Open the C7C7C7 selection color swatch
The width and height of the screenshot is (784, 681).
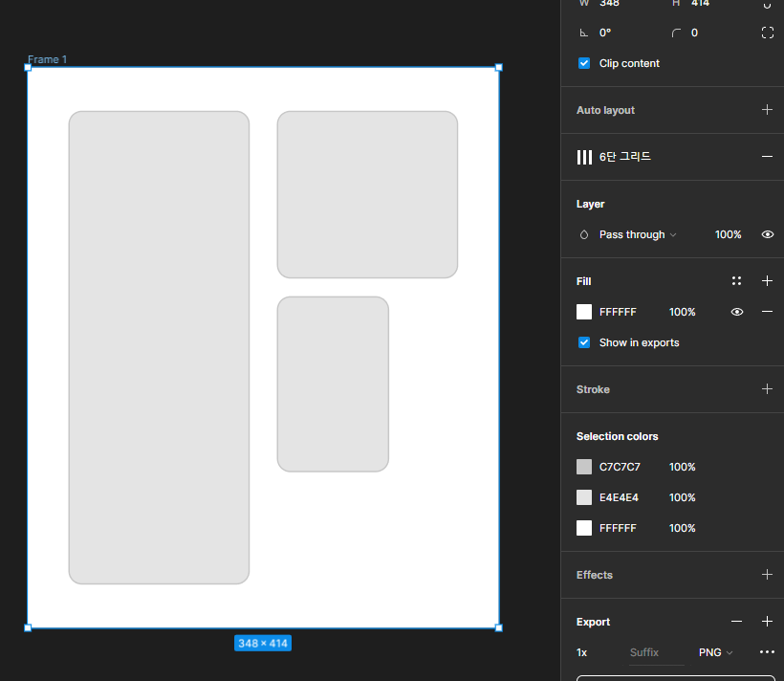(584, 467)
